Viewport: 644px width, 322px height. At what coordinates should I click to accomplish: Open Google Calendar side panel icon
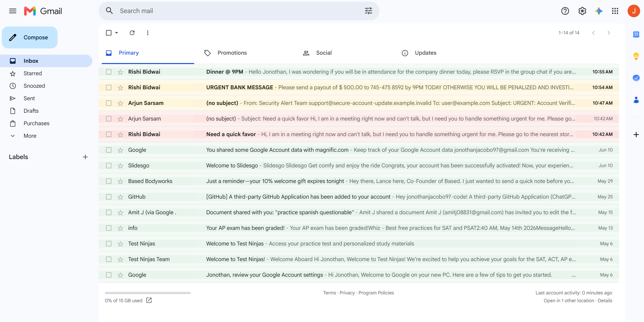pos(636,34)
